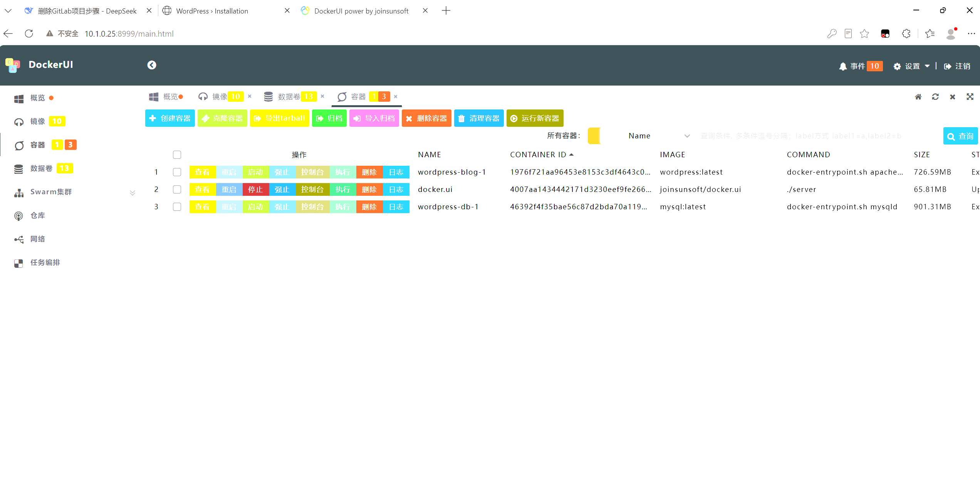This screenshot has width=980, height=481.
Task: Toggle fullscreen expand icon
Action: 970,97
